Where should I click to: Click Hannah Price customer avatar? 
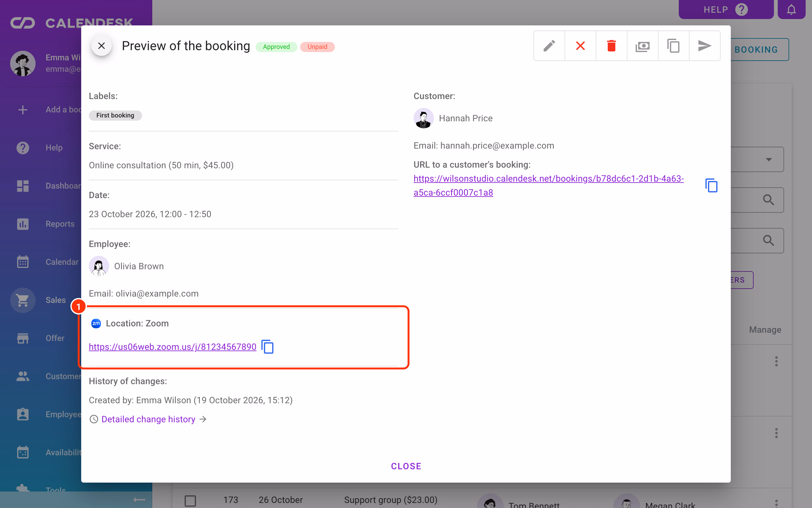point(423,118)
